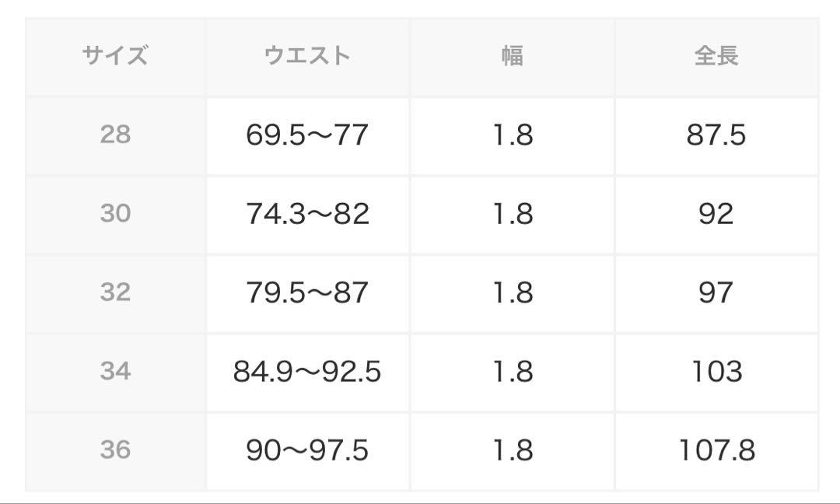The height and width of the screenshot is (504, 840).
Task: Click total length value 87.5
Action: coord(716,135)
